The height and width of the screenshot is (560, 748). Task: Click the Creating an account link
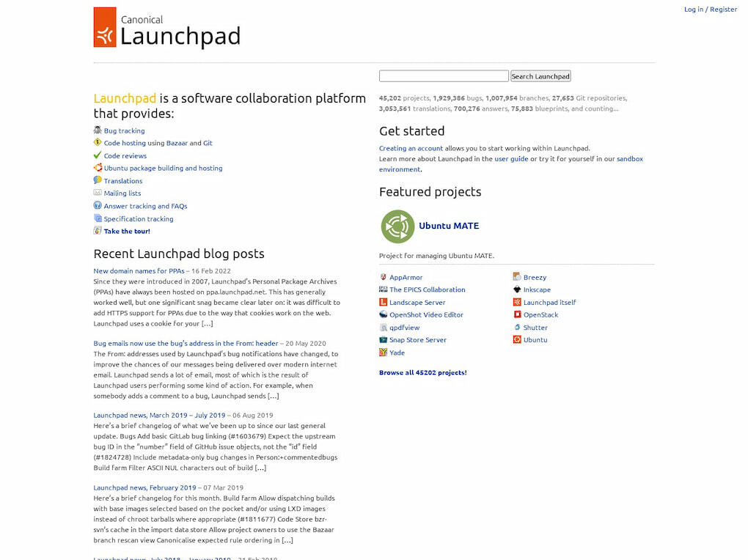tap(411, 148)
